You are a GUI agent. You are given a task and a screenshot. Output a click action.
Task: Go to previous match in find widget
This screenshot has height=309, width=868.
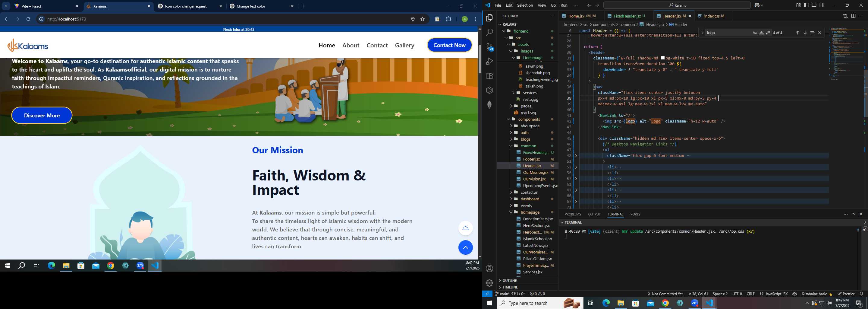(x=797, y=33)
